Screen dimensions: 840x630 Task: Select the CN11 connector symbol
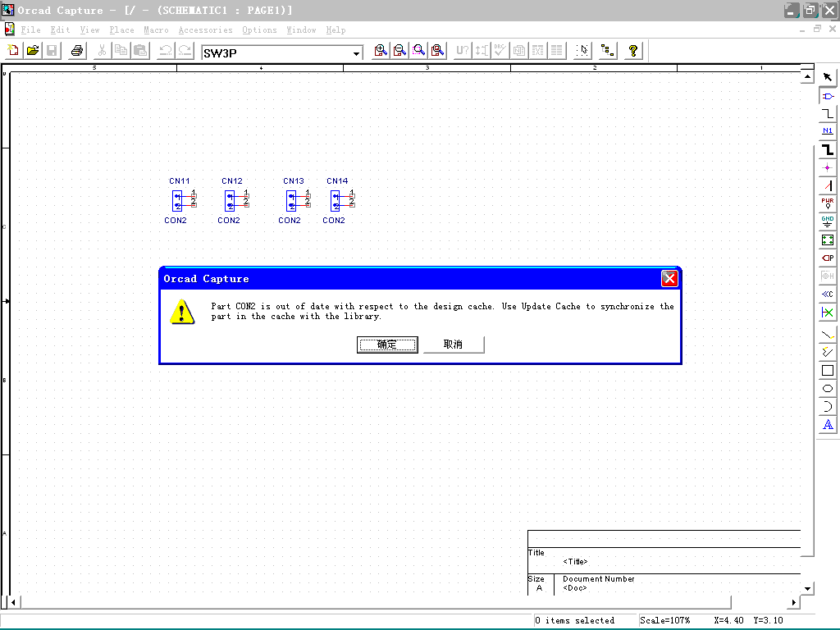coord(183,201)
